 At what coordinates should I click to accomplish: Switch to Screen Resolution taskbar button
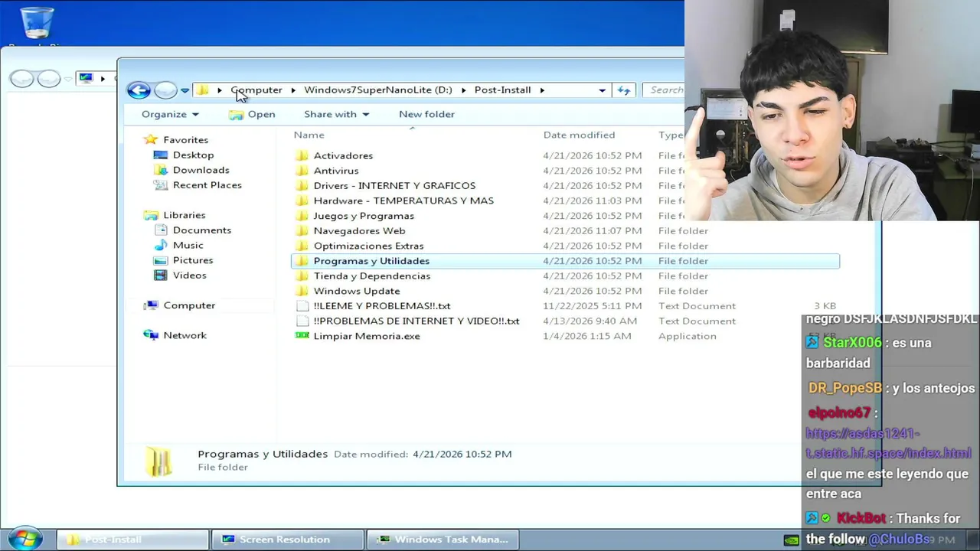287,540
